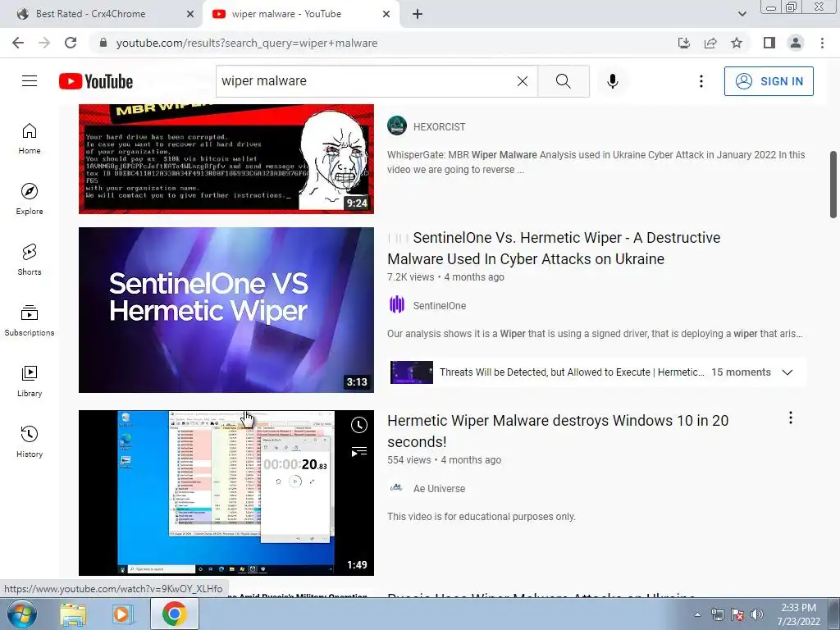Open the three-dot menu of Hermetic Wiper video
Viewport: 840px width, 630px height.
pos(790,418)
